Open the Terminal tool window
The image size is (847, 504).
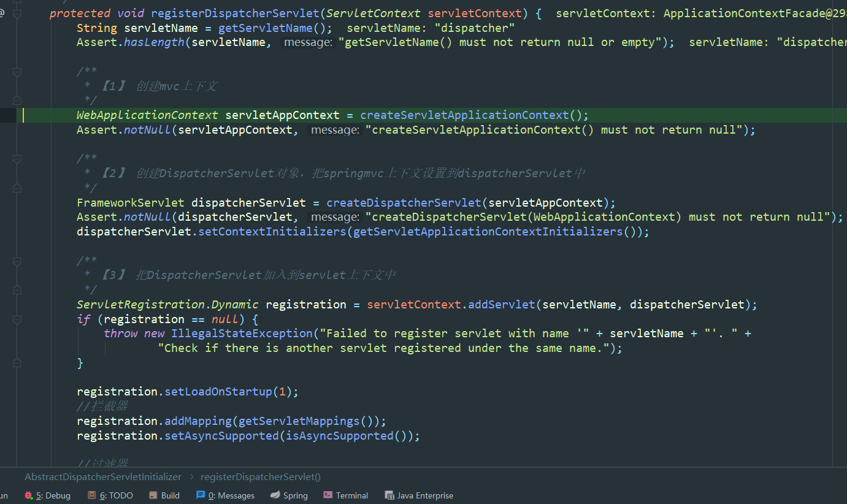tap(346, 495)
